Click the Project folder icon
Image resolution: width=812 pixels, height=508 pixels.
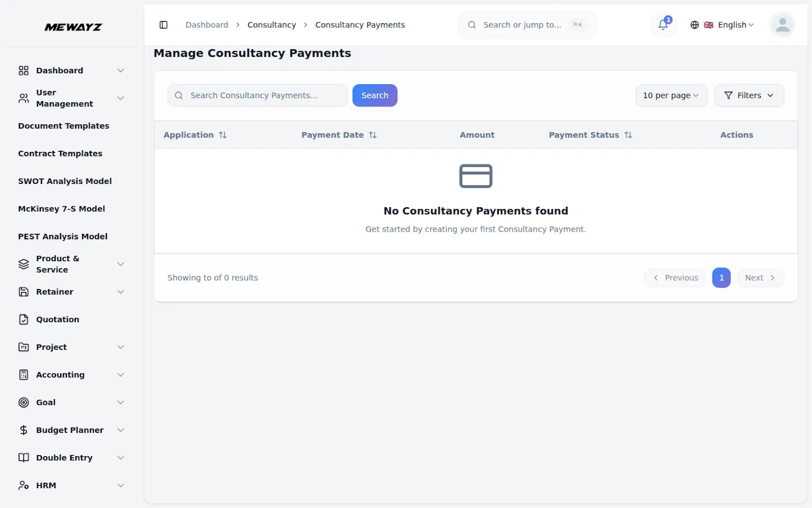pyautogui.click(x=24, y=347)
